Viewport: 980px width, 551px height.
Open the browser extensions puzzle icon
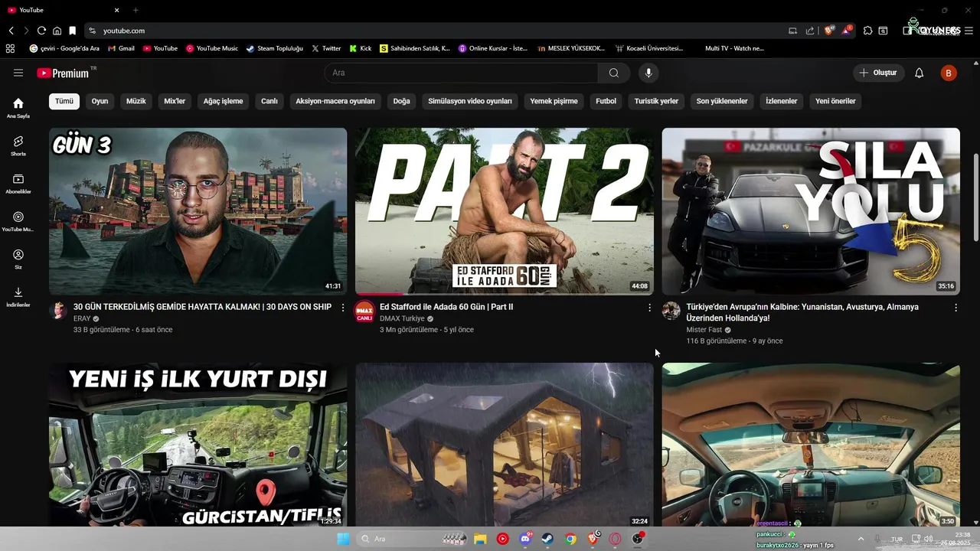point(867,31)
